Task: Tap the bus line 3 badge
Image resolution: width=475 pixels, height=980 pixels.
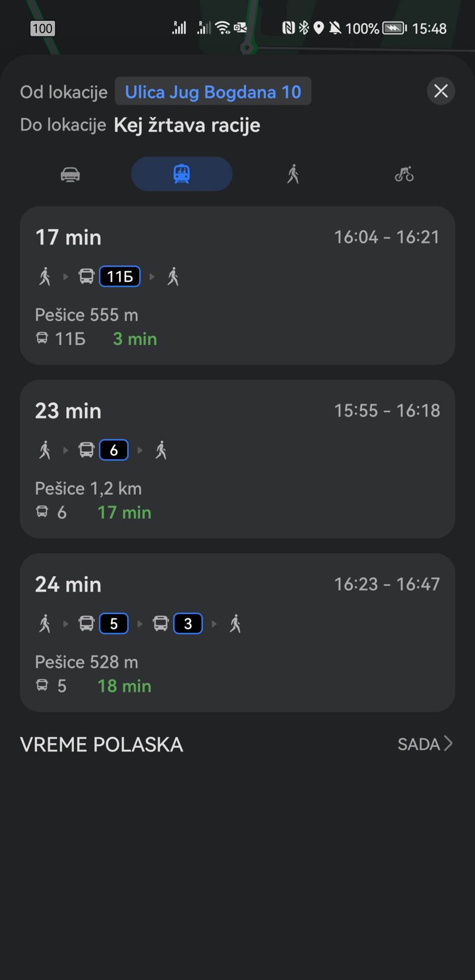Action: 188,624
